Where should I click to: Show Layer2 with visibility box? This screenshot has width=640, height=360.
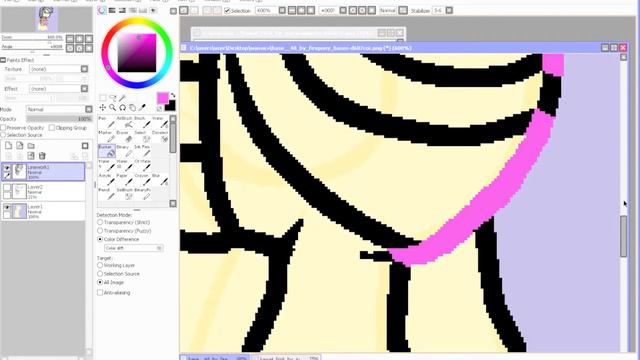tap(7, 187)
